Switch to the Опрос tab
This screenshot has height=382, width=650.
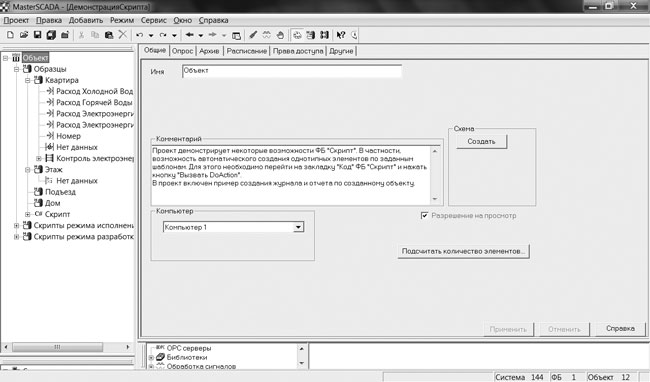point(182,51)
